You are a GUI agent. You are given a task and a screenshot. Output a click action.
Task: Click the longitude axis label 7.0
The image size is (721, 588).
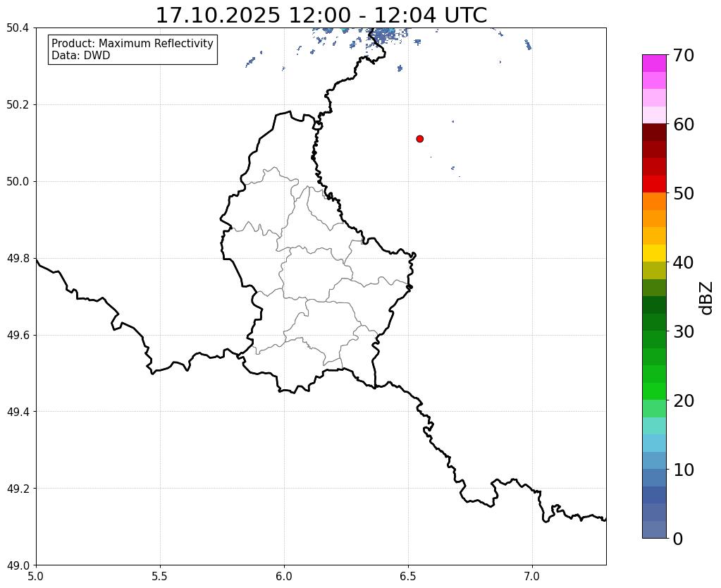[x=532, y=577]
